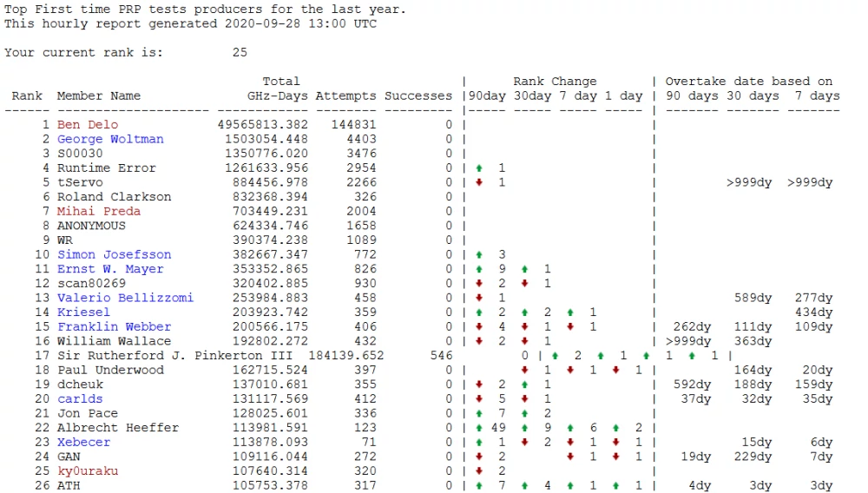Screen dimensions: 868x493
Task: Click the red down arrow in tServo row
Action: pos(479,182)
